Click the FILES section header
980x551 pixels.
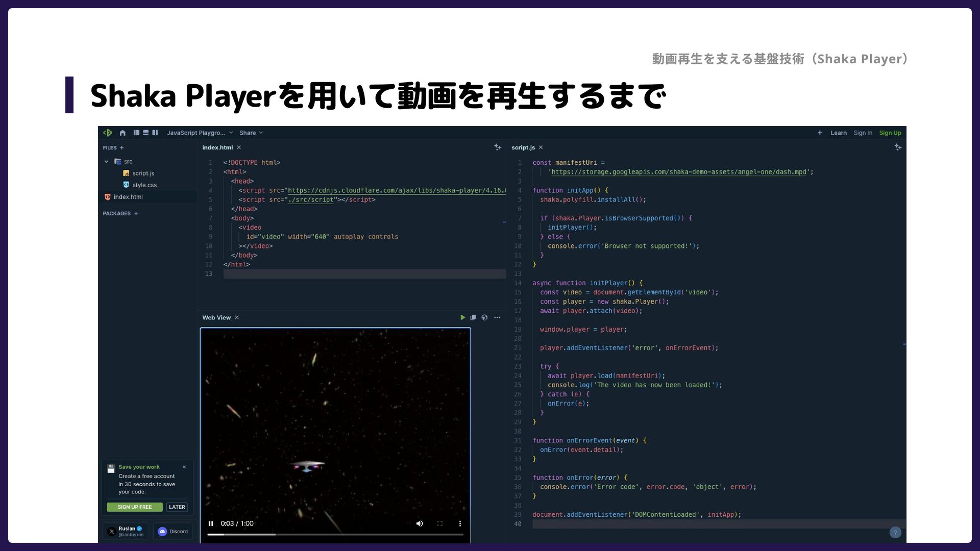(110, 148)
